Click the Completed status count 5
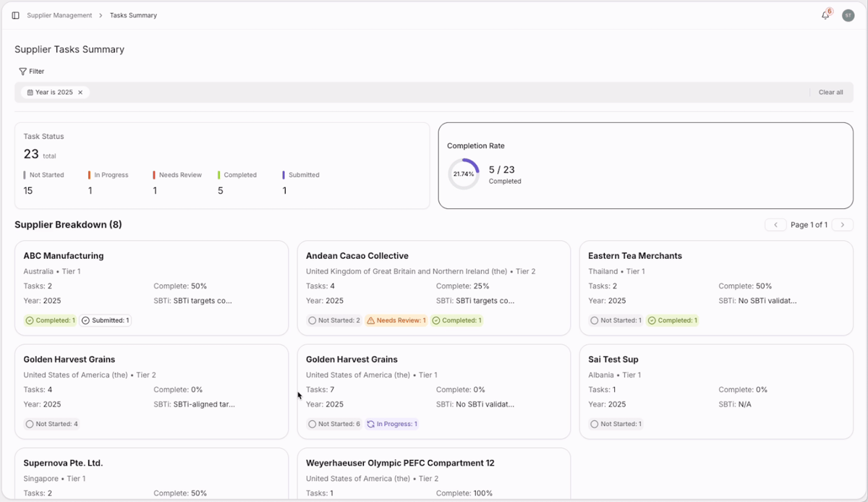Screen dimensions: 868x502 [x=221, y=191]
